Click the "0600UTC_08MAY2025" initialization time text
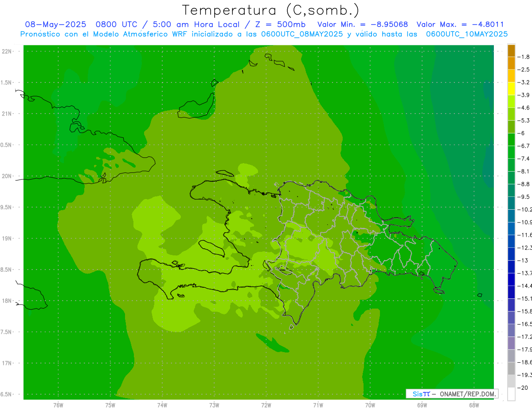 click(x=302, y=34)
